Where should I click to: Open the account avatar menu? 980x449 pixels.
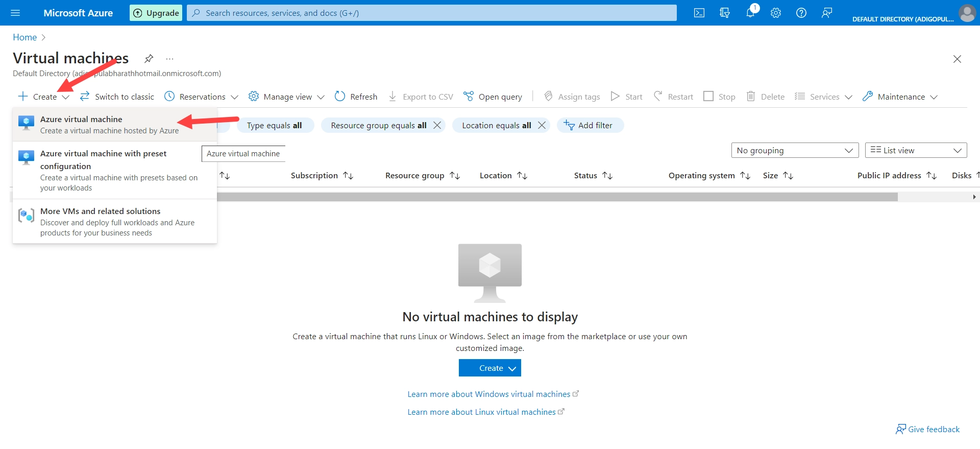967,13
